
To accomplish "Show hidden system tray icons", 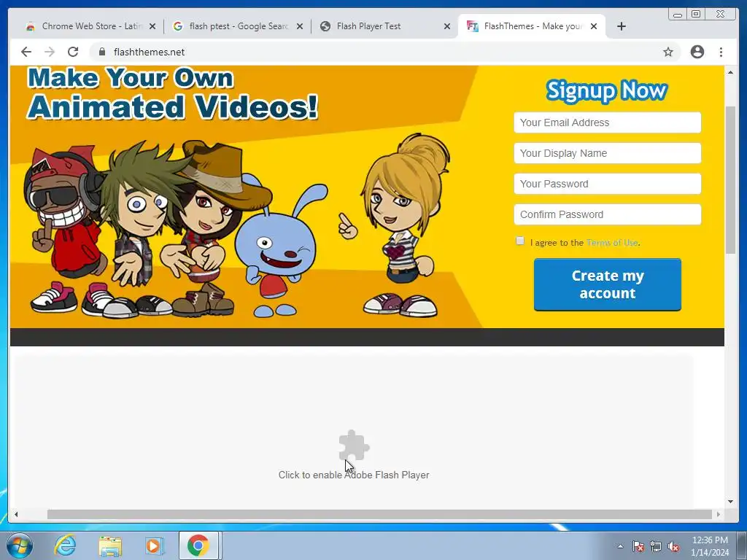I will click(x=620, y=546).
